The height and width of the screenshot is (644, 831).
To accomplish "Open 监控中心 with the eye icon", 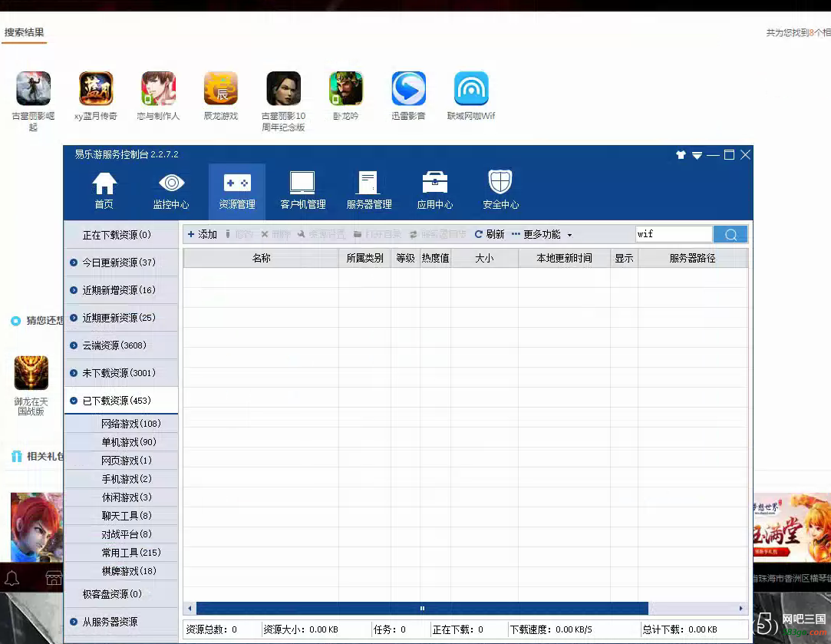I will click(170, 191).
